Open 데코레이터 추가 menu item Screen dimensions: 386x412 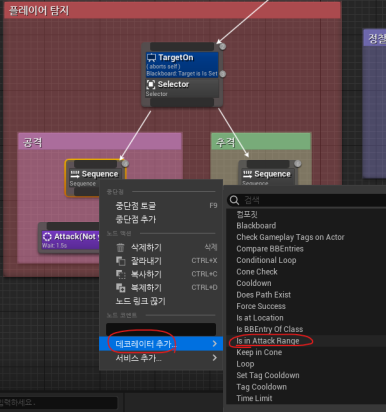(x=161, y=344)
